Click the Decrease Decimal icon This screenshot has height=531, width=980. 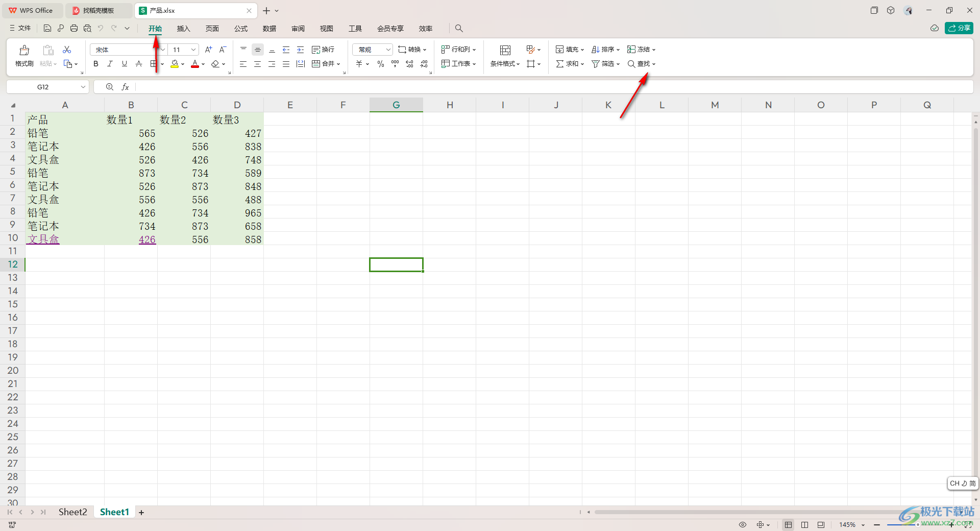tap(424, 64)
